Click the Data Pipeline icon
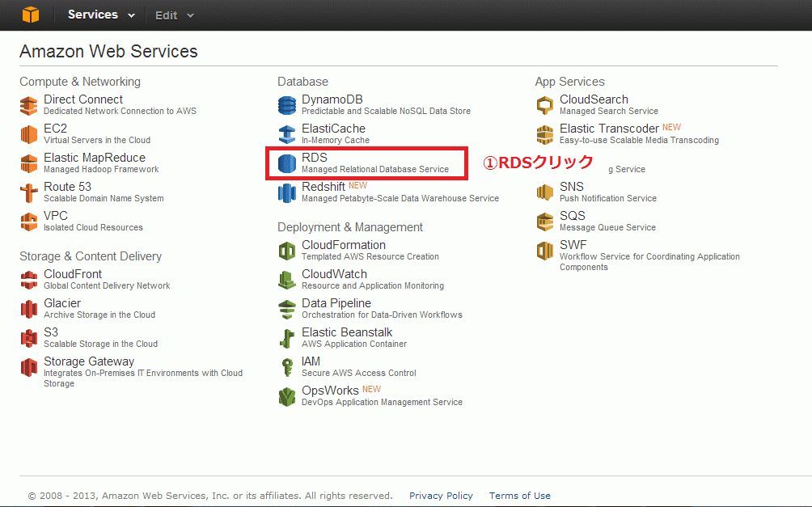 [x=287, y=309]
